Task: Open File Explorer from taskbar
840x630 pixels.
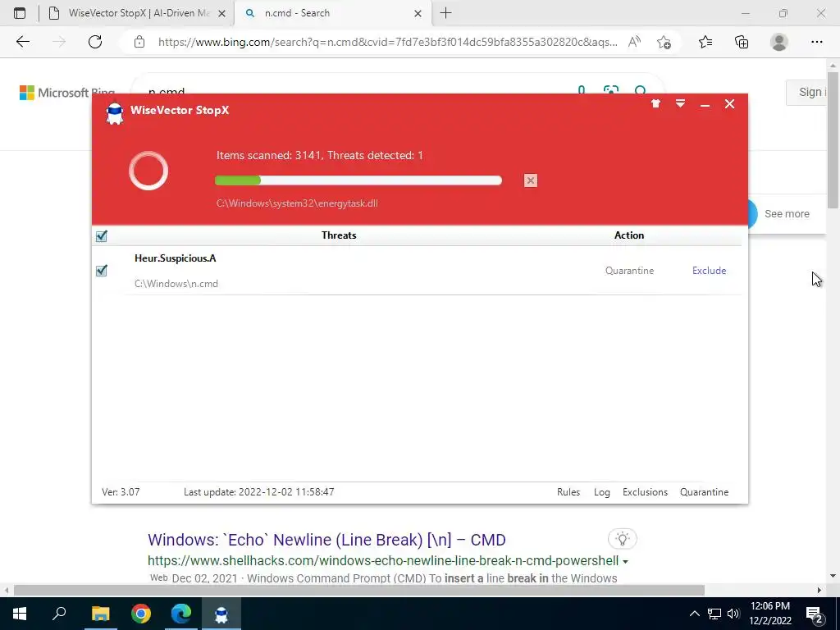Action: [x=100, y=614]
